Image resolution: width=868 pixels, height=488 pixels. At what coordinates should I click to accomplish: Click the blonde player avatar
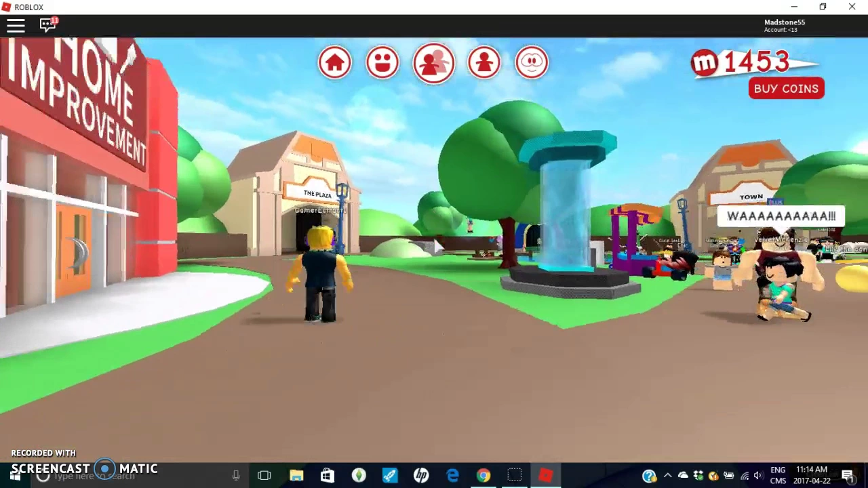point(320,274)
